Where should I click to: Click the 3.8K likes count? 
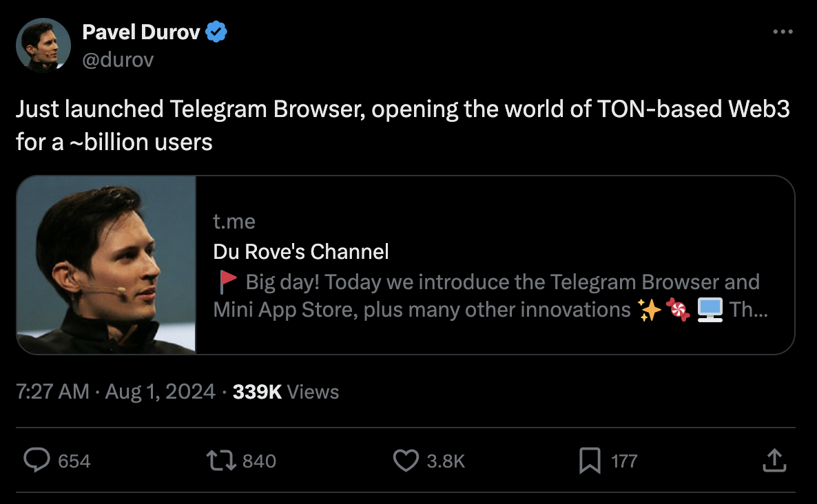(x=446, y=461)
